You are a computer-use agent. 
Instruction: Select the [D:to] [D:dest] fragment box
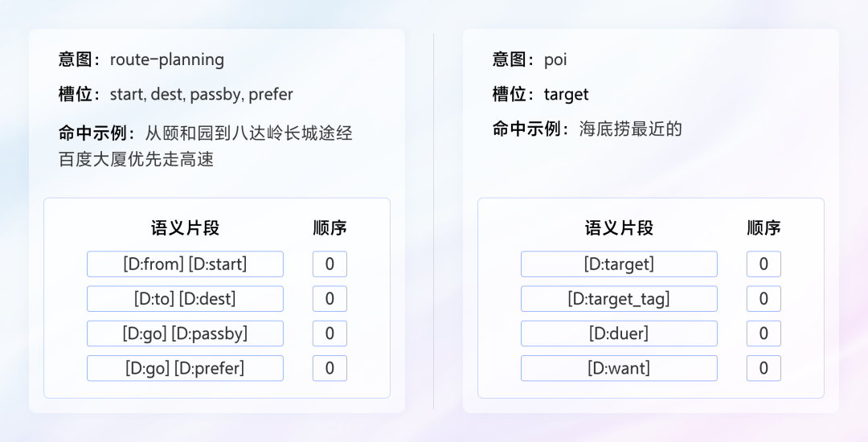coord(185,299)
